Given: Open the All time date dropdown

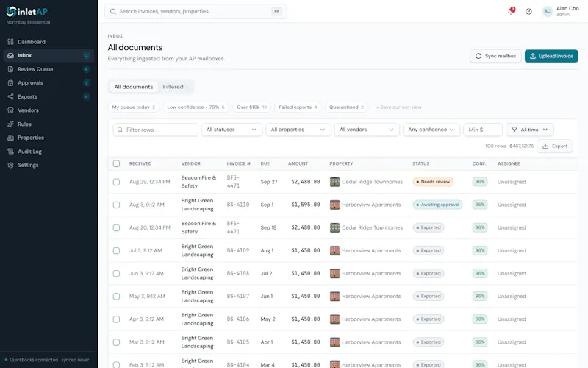Looking at the screenshot, I should [x=529, y=130].
